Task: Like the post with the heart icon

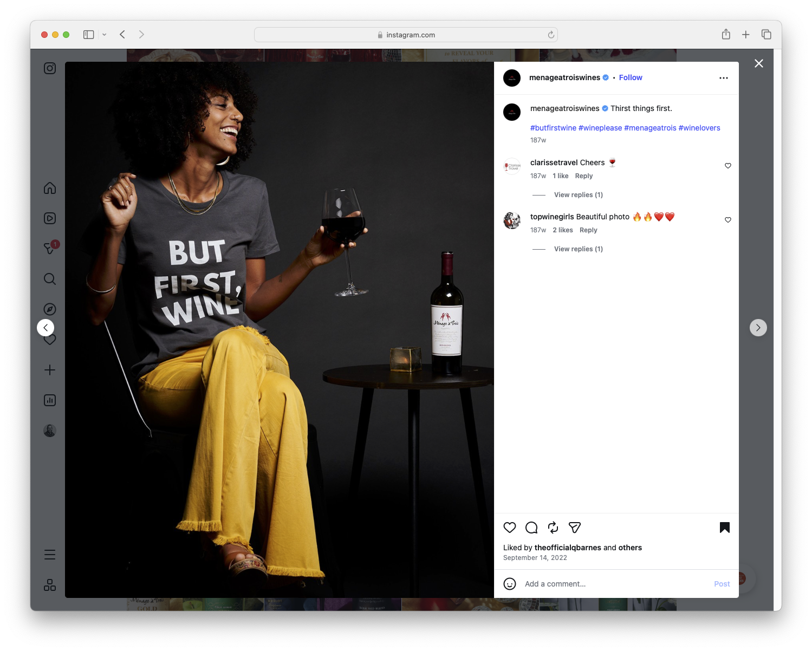Action: point(509,527)
